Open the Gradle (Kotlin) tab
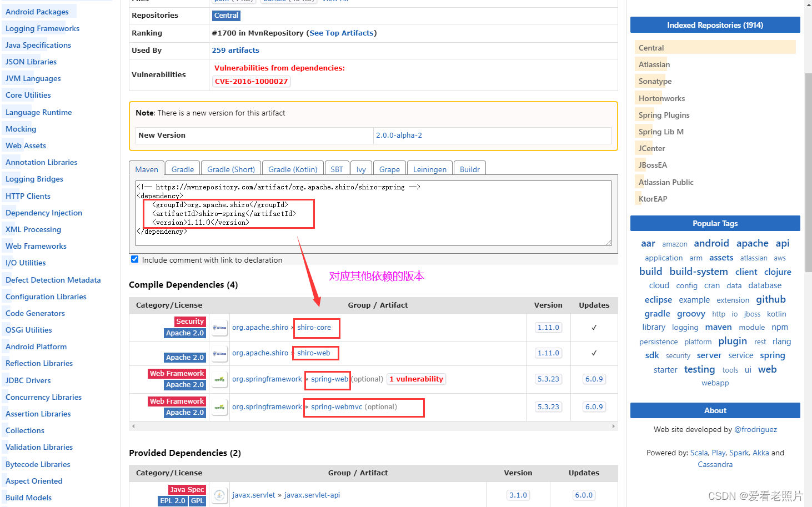The height and width of the screenshot is (507, 812). point(293,169)
